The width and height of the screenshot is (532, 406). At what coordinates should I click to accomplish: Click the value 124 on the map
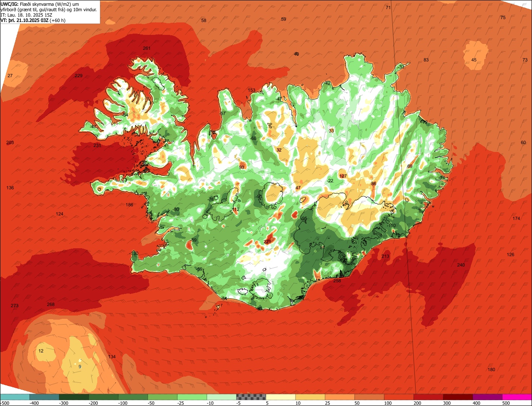click(59, 214)
